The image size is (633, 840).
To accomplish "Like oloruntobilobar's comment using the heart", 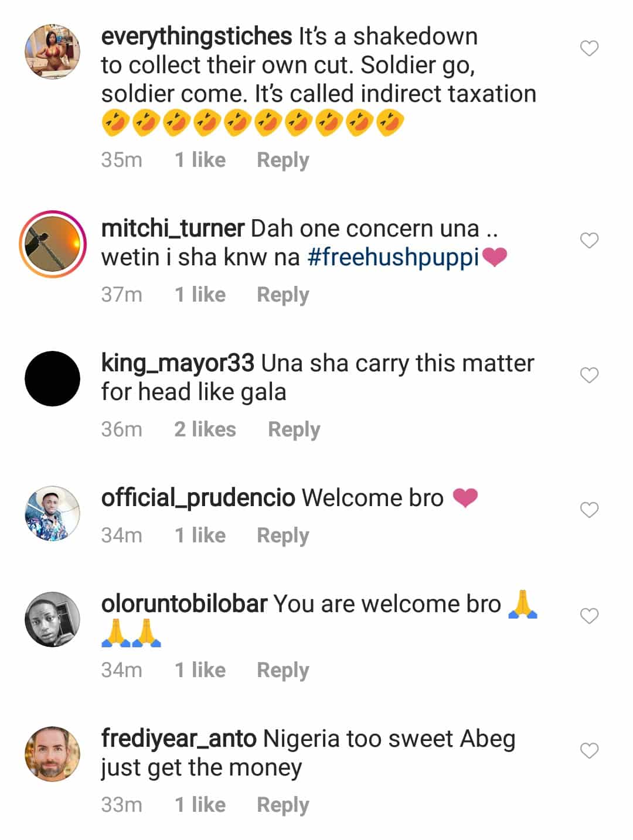I will [589, 616].
